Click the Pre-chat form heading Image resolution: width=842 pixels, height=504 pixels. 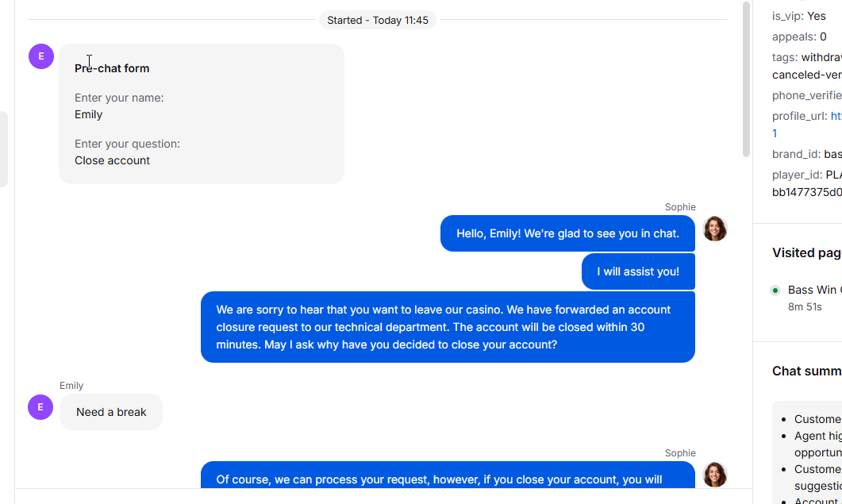pyautogui.click(x=112, y=68)
